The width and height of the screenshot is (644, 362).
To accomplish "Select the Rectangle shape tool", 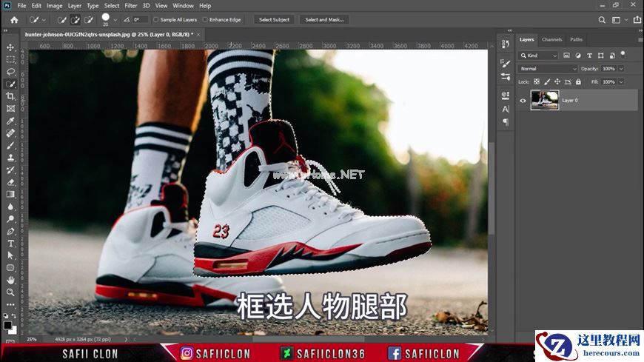I will pos(10,268).
